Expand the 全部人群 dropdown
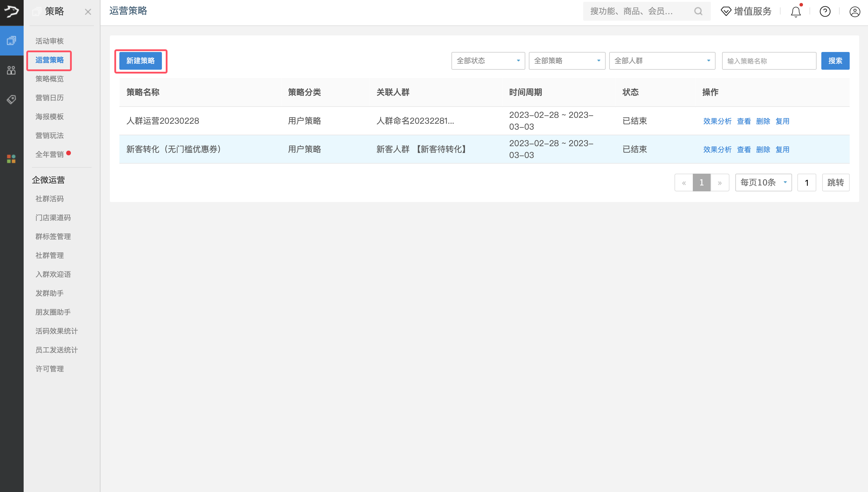The image size is (868, 492). point(661,61)
